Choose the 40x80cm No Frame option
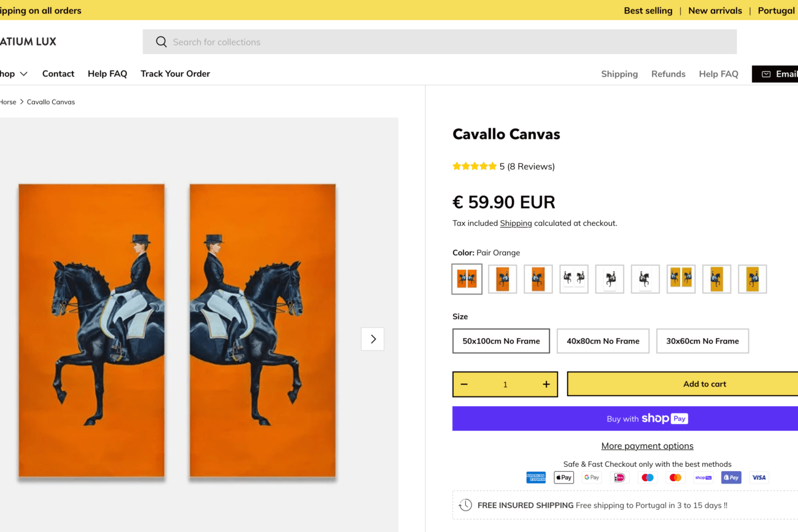The image size is (798, 532). [603, 341]
